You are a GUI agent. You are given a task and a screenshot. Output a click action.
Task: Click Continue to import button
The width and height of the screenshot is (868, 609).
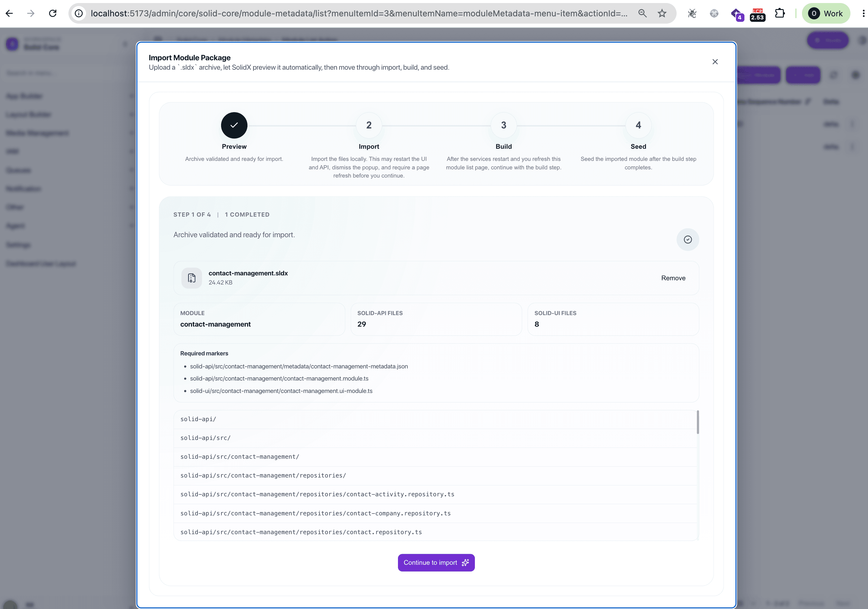(436, 562)
